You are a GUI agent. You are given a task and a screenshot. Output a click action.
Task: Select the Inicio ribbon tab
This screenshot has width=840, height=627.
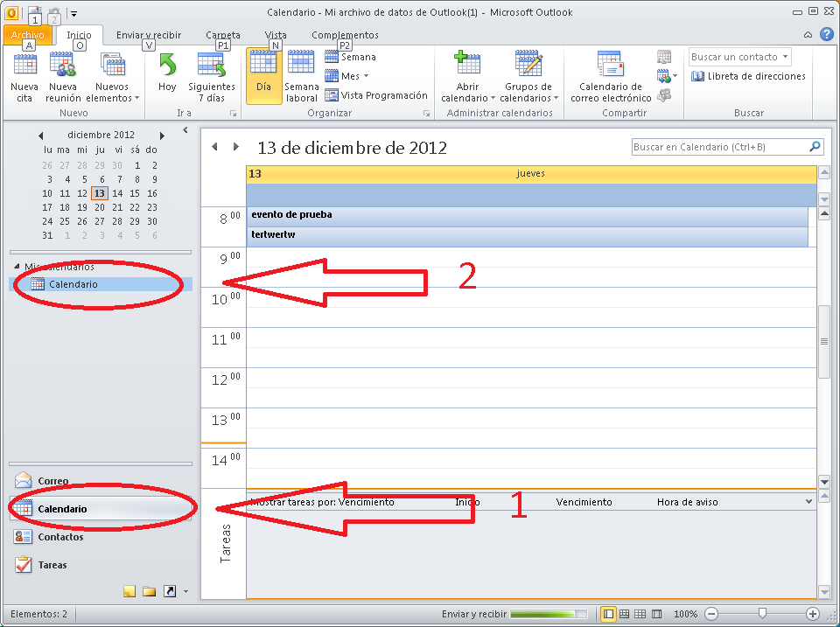[x=79, y=35]
